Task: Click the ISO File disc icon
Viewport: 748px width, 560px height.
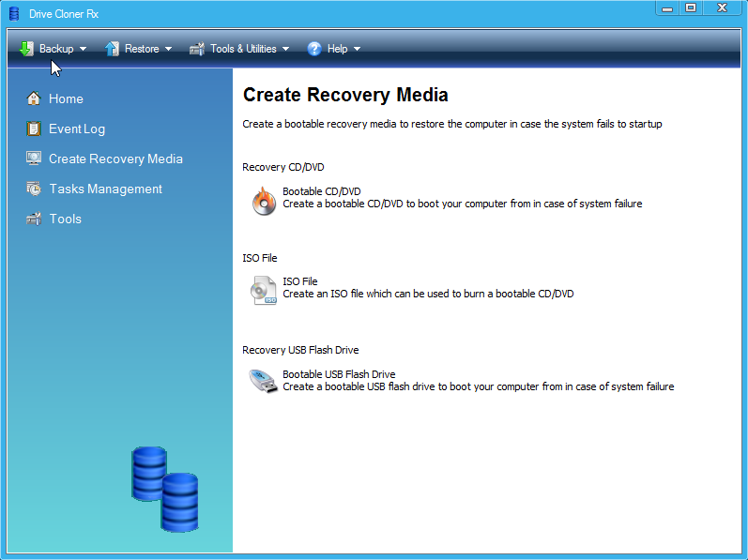Action: [264, 290]
